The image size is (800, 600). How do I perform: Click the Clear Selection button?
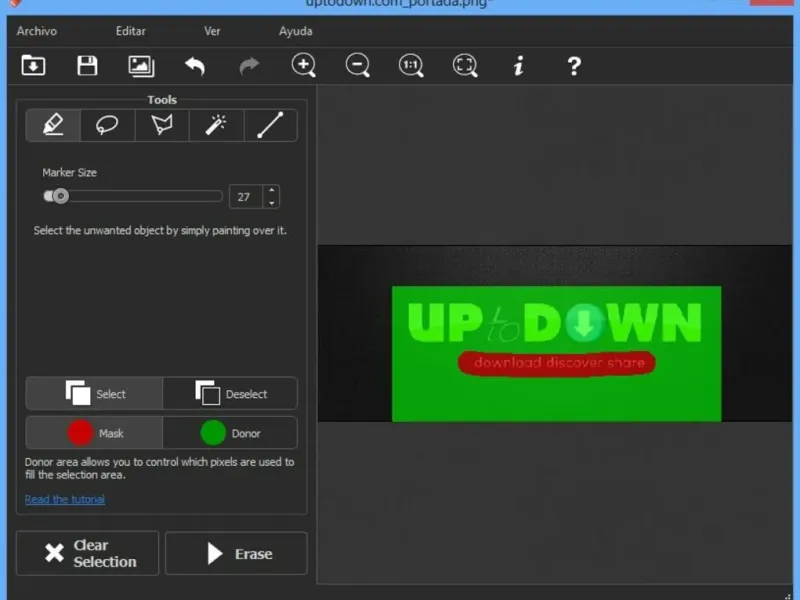point(87,553)
